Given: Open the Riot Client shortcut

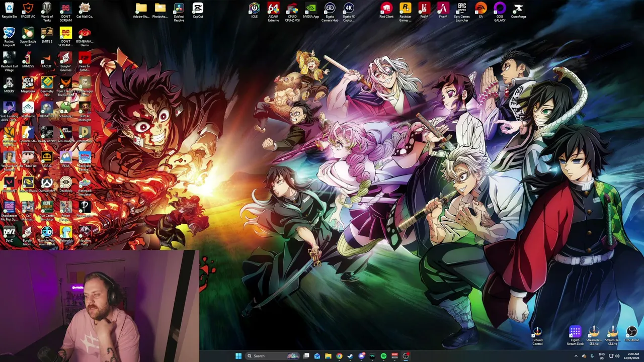Looking at the screenshot, I should coord(386,11).
